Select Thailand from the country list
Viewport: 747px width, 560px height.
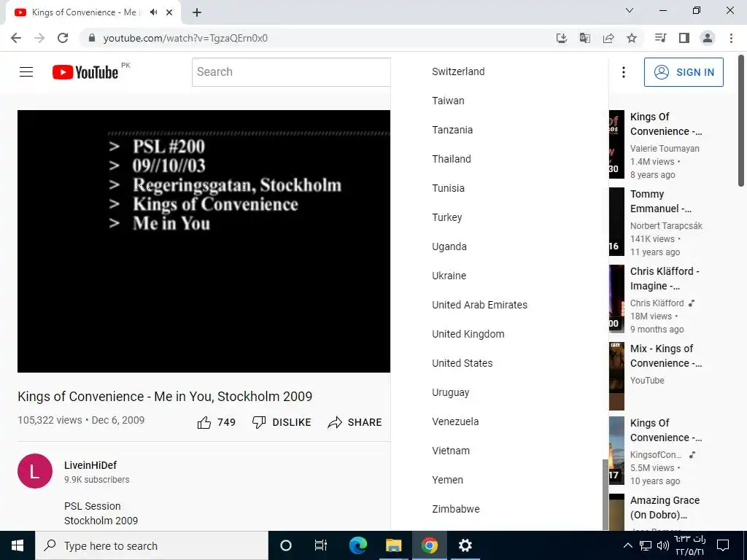tap(452, 159)
